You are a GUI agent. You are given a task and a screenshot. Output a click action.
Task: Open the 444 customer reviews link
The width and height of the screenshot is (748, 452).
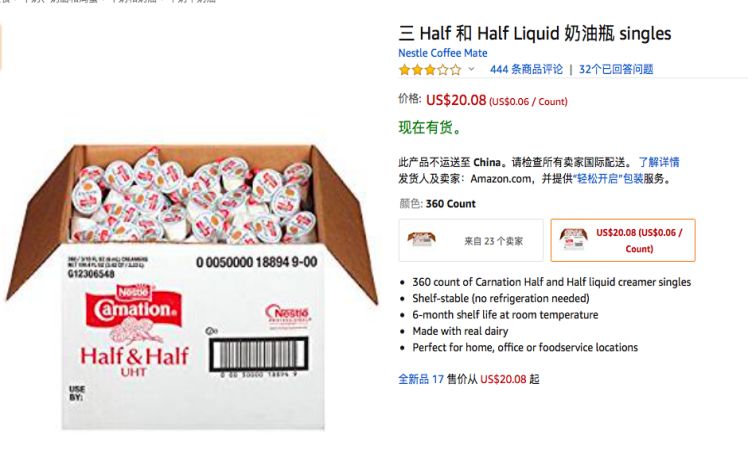point(526,69)
